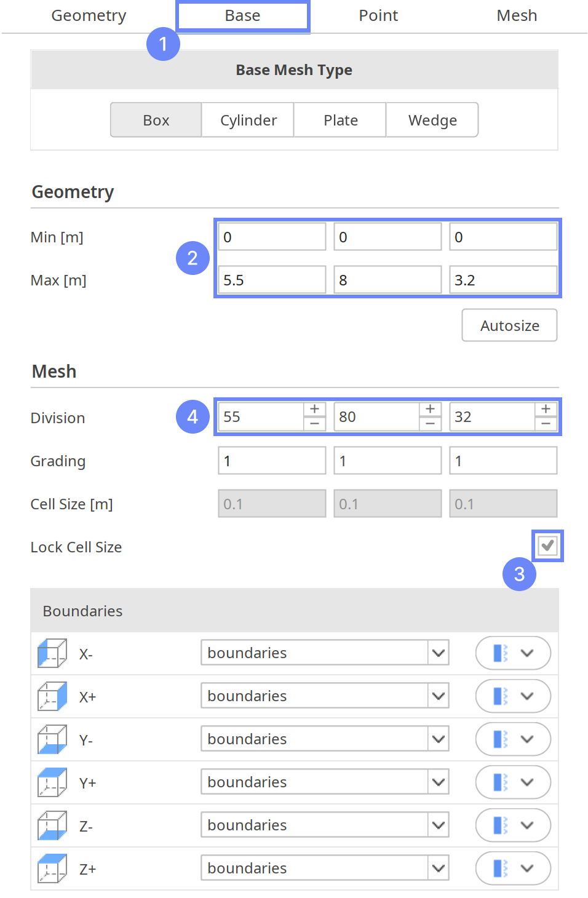Decrease third Division value with minus

coord(546,424)
